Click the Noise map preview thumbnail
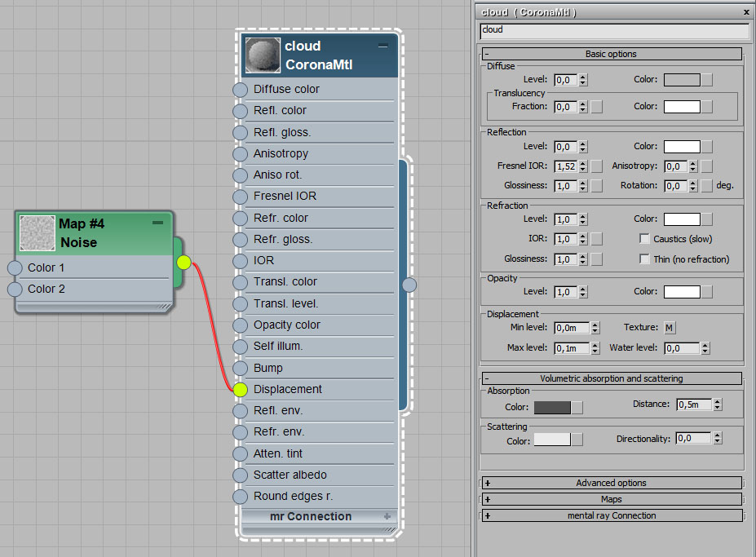Screen dimensions: 756x557 pos(37,232)
